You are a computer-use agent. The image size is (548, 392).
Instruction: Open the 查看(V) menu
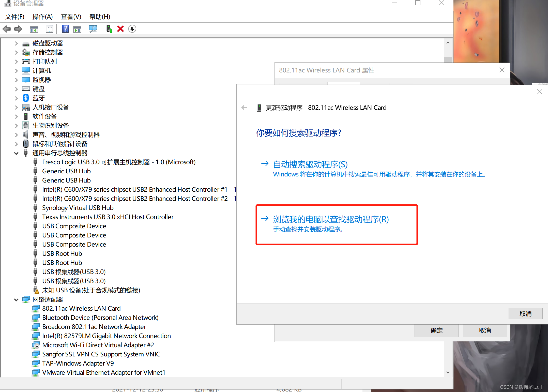71,17
